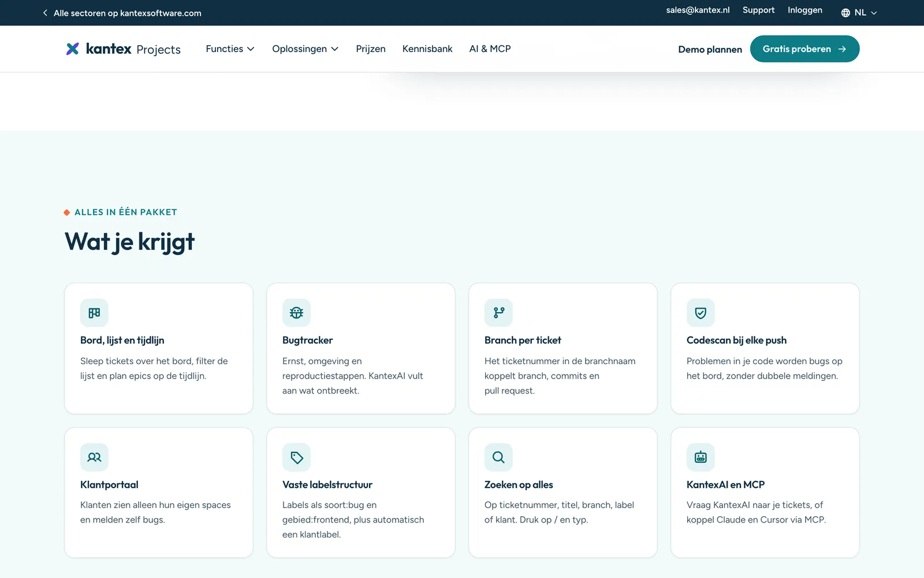The width and height of the screenshot is (924, 578).
Task: Click the Codescan shield icon
Action: tap(701, 313)
